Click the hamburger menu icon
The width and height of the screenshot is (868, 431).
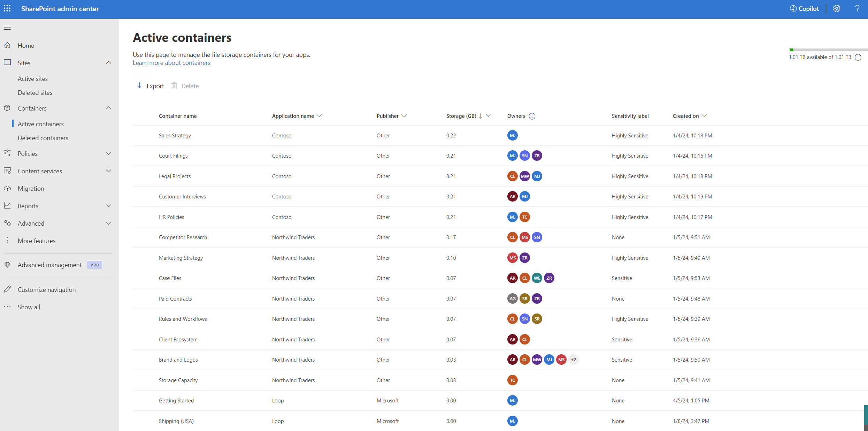pos(7,28)
